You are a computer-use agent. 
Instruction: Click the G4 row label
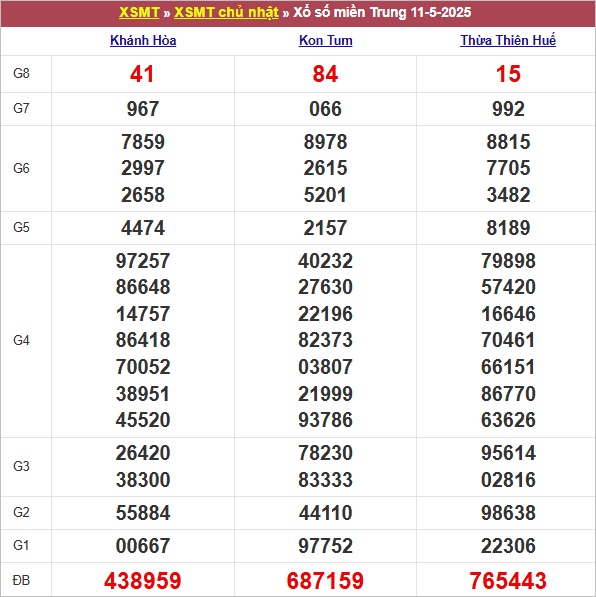(21, 340)
